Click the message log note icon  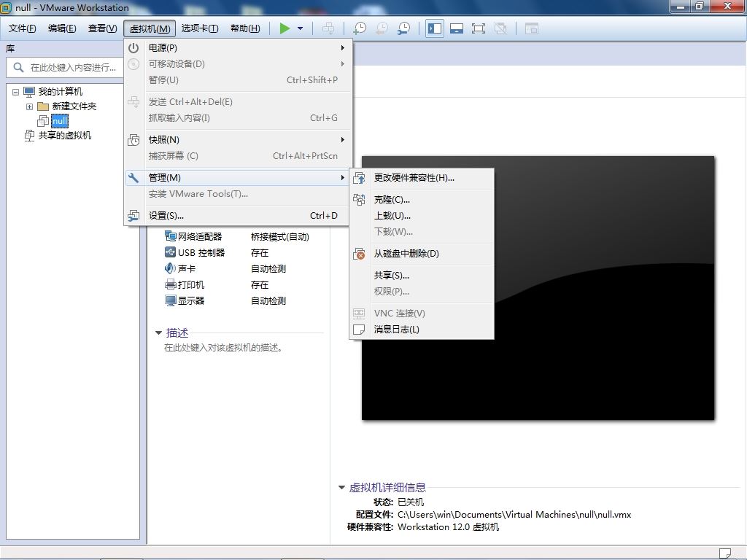tap(359, 330)
